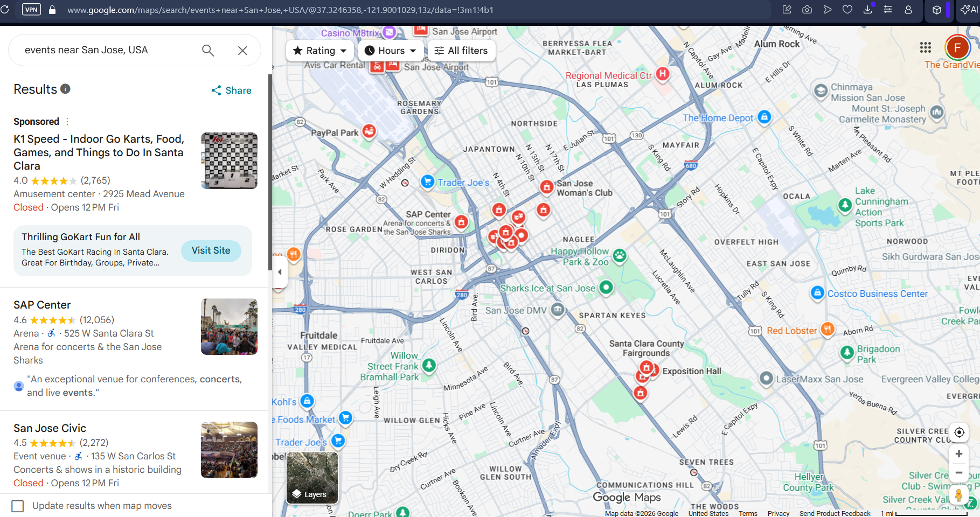Clear the search query with the X icon
This screenshot has height=517, width=980.
242,50
